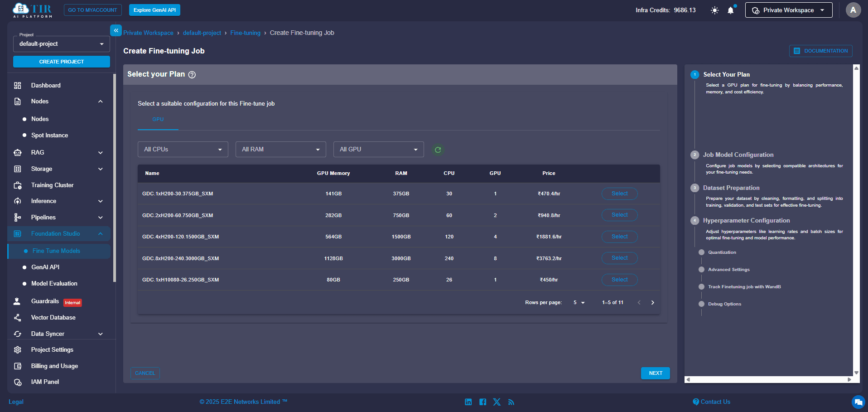
Task: Click the Project Settings gear icon
Action: [18, 349]
